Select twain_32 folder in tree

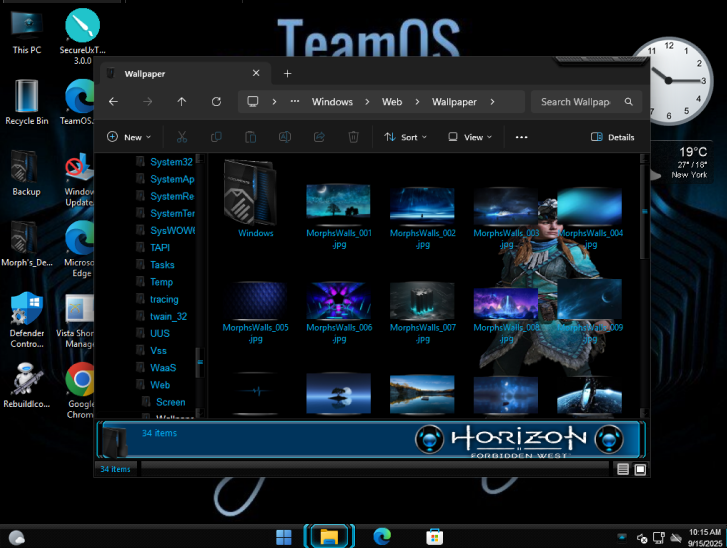point(168,316)
